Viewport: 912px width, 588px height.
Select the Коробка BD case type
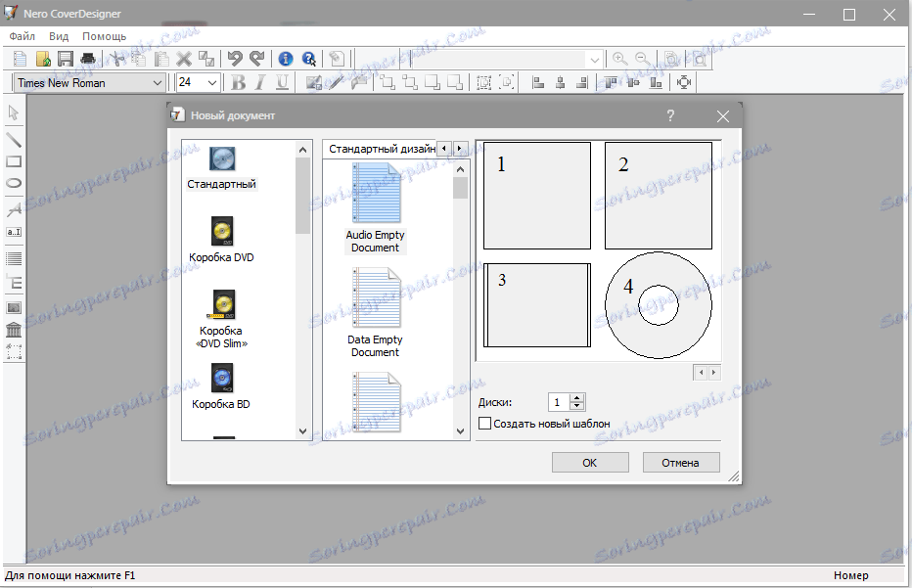(x=221, y=386)
